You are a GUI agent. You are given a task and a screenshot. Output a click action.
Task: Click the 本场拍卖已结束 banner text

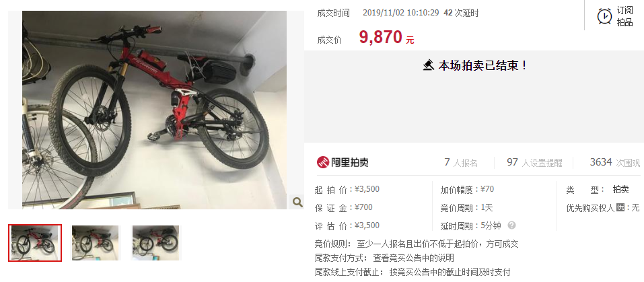tap(483, 65)
